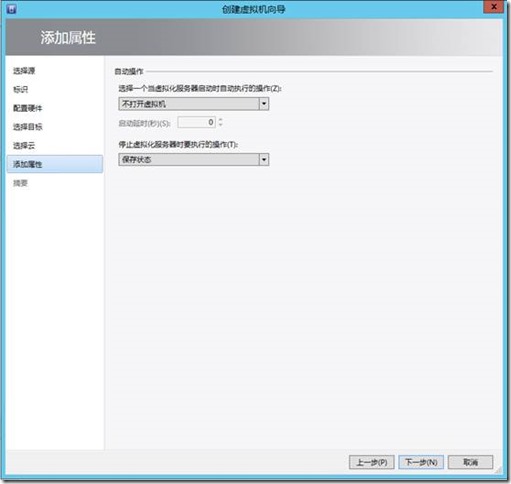The image size is (511, 484).
Task: Decrease the 启动延时 value with down arrow
Action: [x=220, y=125]
